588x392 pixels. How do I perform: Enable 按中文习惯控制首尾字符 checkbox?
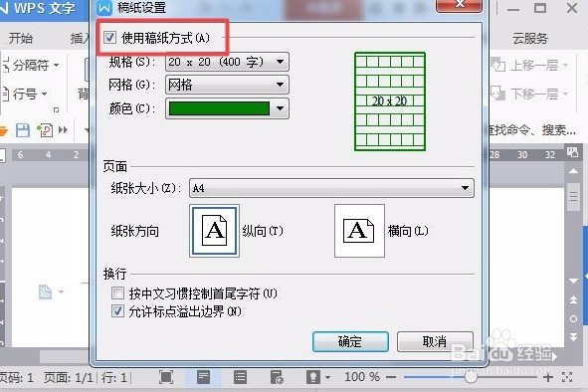pos(117,293)
